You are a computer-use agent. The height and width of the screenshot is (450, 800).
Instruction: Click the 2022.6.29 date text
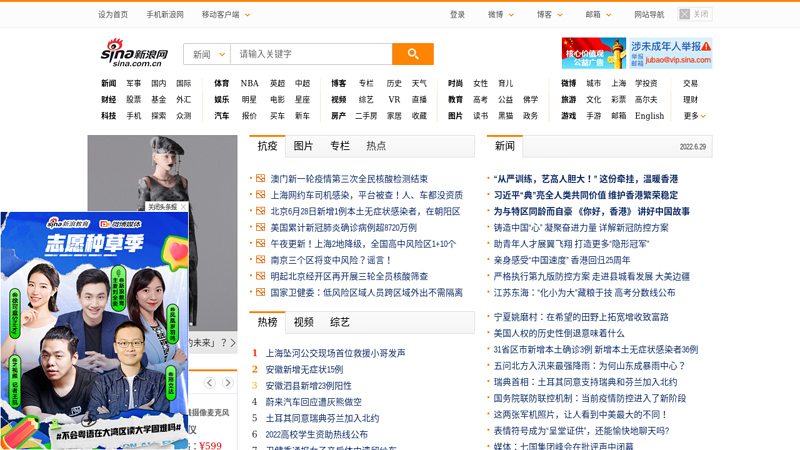[692, 147]
